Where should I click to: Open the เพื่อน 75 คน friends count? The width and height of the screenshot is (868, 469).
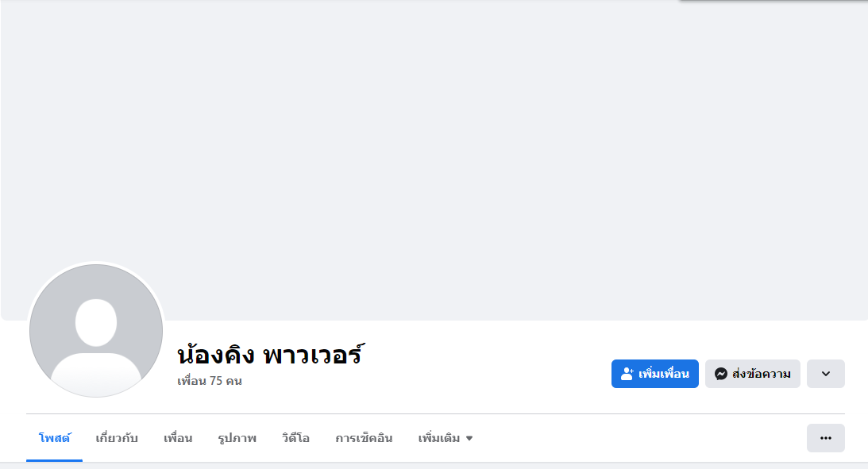pyautogui.click(x=210, y=381)
